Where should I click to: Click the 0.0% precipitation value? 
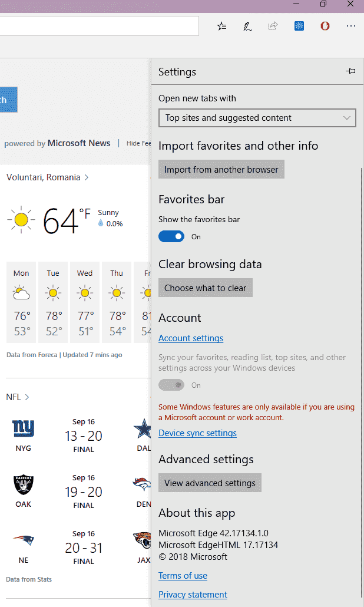114,223
